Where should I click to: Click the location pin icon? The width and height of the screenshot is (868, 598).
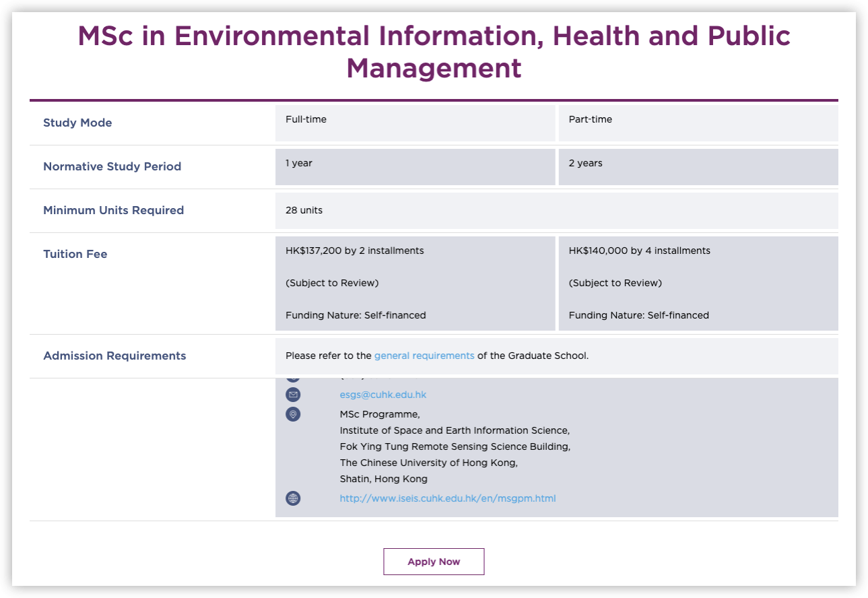(293, 414)
